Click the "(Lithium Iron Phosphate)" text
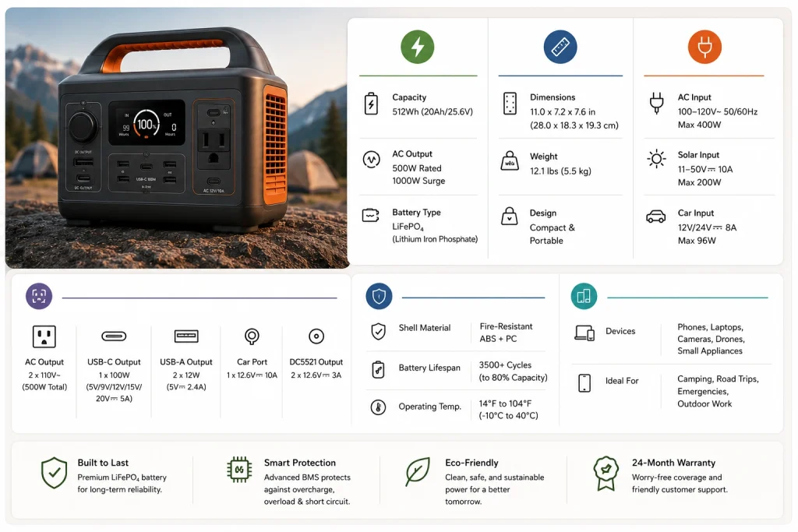The height and width of the screenshot is (532, 798). click(435, 239)
